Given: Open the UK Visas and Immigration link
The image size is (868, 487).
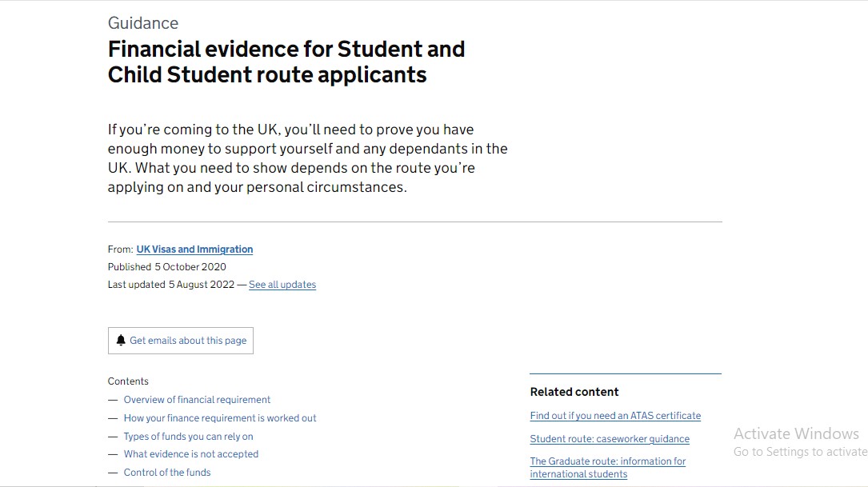Looking at the screenshot, I should 194,249.
